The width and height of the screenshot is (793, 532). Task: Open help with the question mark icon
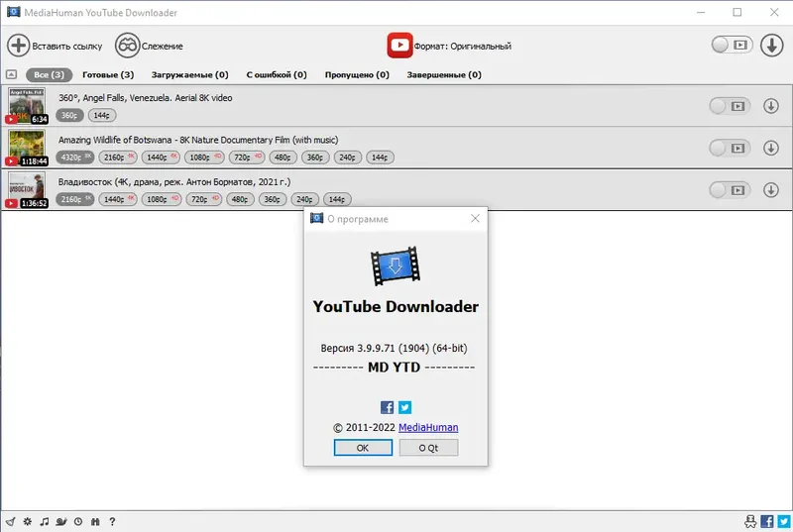(x=112, y=521)
